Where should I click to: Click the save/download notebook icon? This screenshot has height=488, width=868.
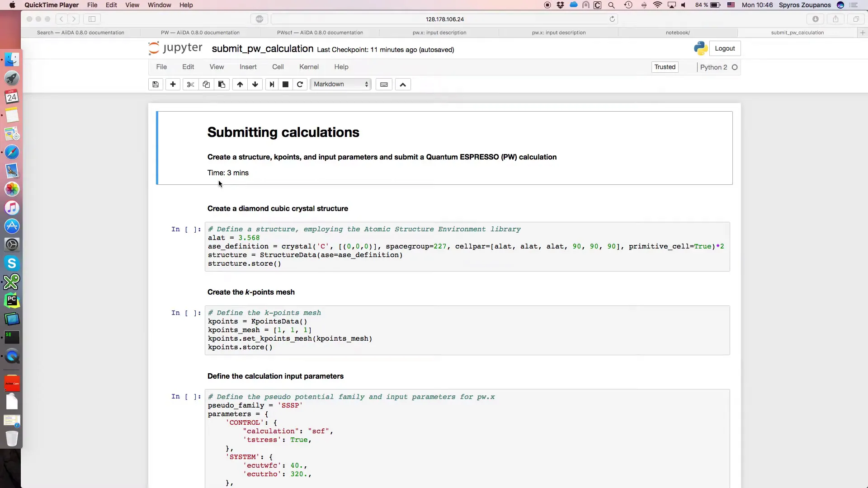pyautogui.click(x=155, y=84)
